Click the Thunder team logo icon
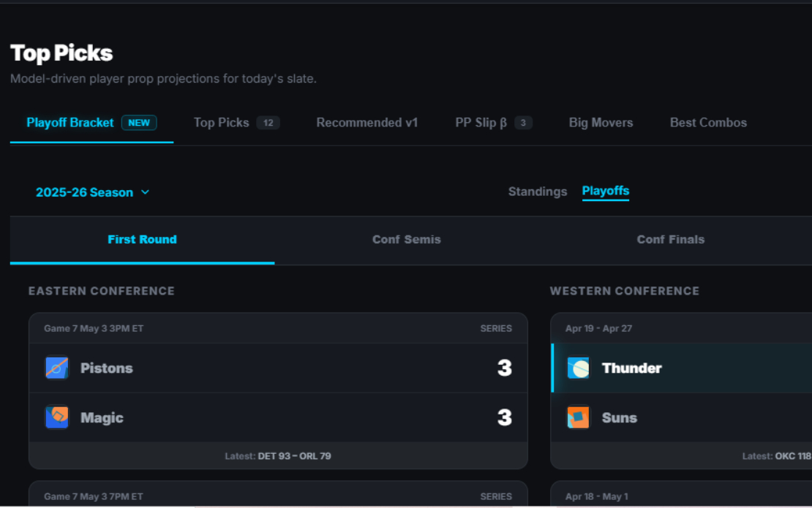The image size is (812, 508). 578,368
